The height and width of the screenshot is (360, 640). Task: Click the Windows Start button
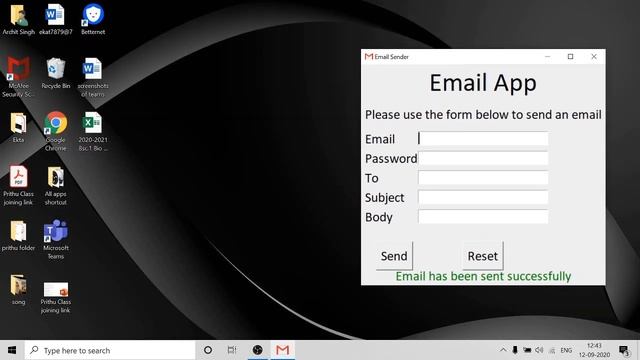click(12, 350)
